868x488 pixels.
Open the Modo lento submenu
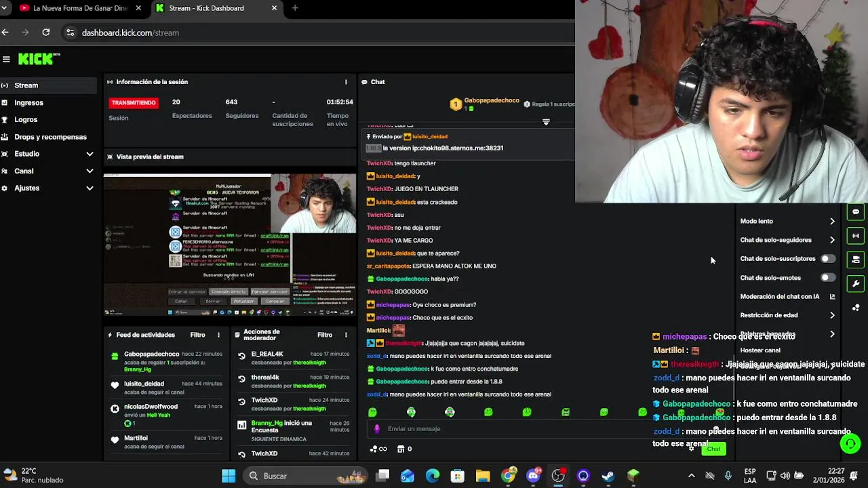[x=789, y=221]
